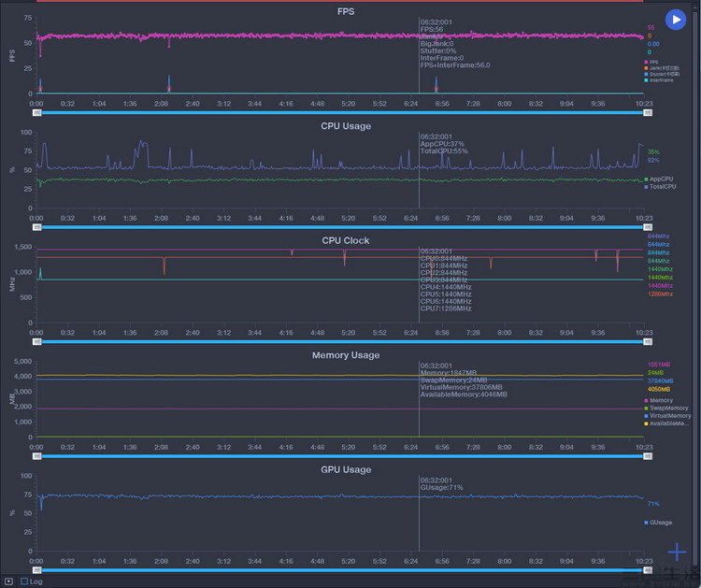The height and width of the screenshot is (588, 701).
Task: Click right range handle under GPU Usage chart
Action: coord(648,570)
